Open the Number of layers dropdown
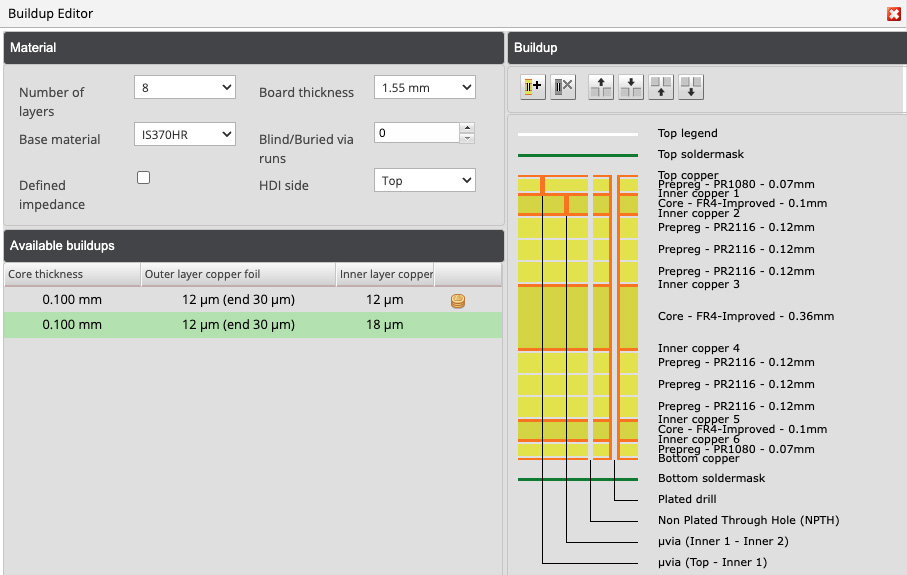This screenshot has height=575, width=907. pyautogui.click(x=184, y=88)
